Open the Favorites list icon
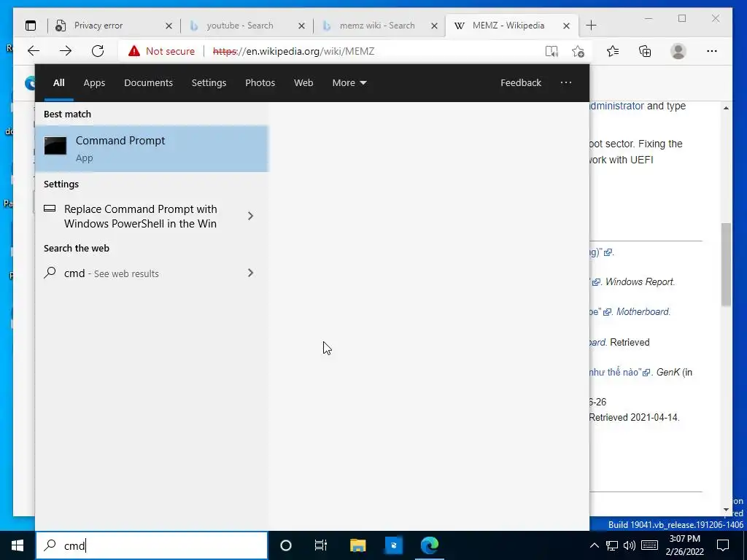Viewport: 747px width, 560px height. (613, 51)
